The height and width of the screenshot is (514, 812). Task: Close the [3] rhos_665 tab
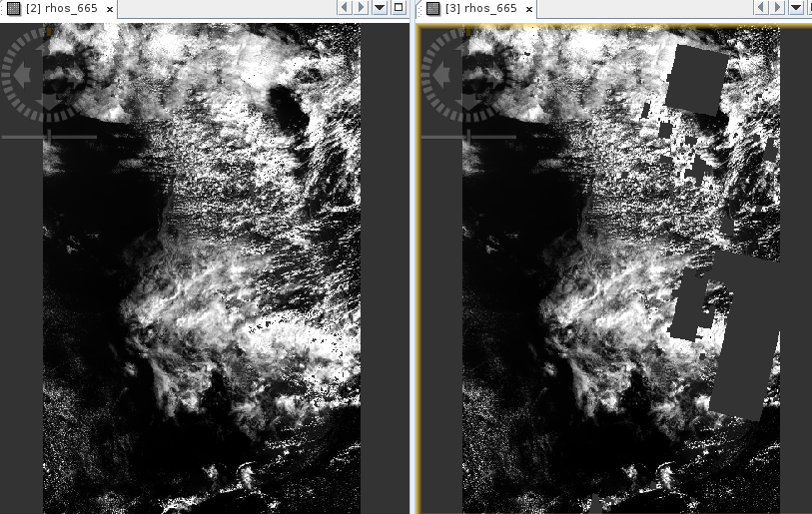click(528, 9)
